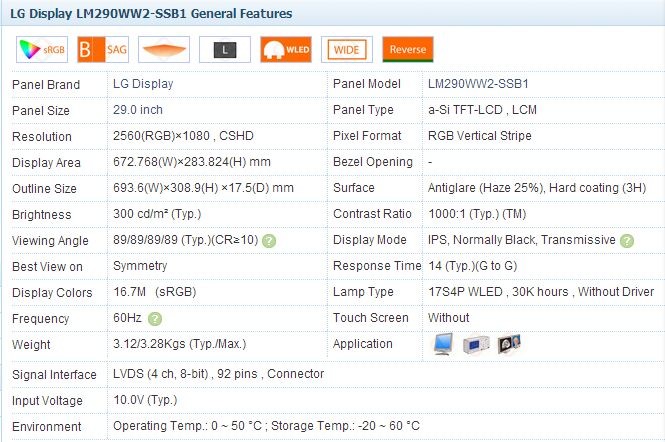Viewport: 665px width, 442px height.
Task: Select display colors 16.7M (sRGB)
Action: [155, 292]
